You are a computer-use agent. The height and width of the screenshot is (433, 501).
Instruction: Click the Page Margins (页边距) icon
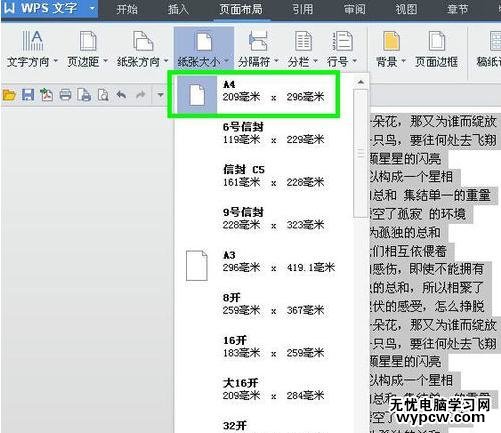88,41
